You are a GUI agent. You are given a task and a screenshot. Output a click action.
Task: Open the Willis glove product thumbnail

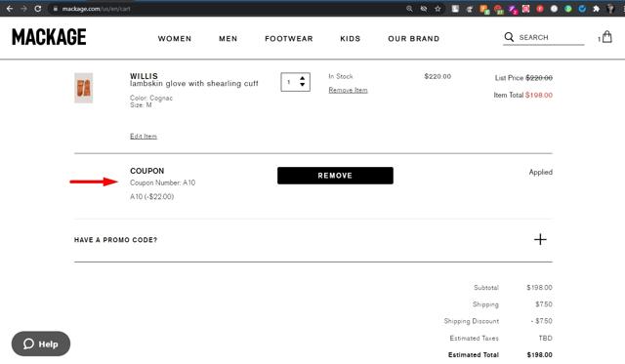tap(84, 88)
